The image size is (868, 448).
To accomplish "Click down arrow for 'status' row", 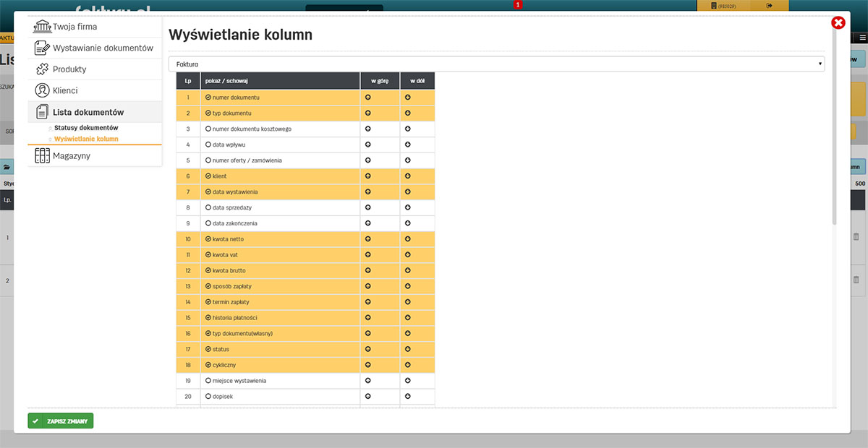I will [407, 349].
